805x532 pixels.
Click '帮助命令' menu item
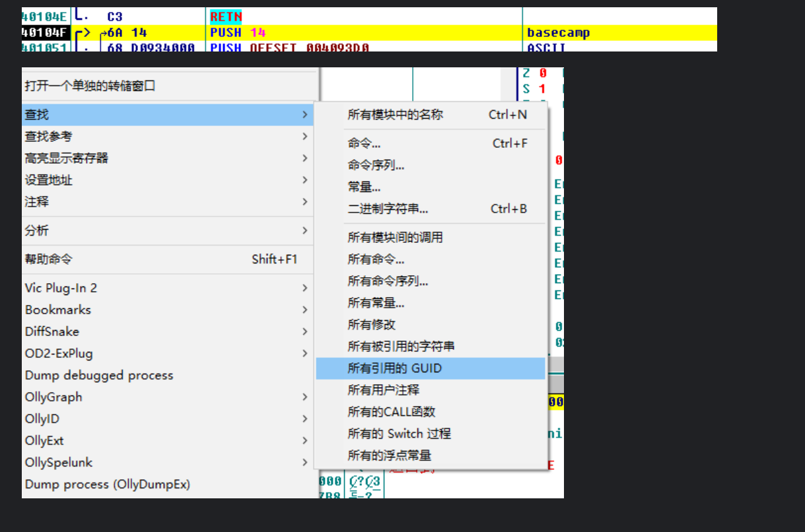48,259
